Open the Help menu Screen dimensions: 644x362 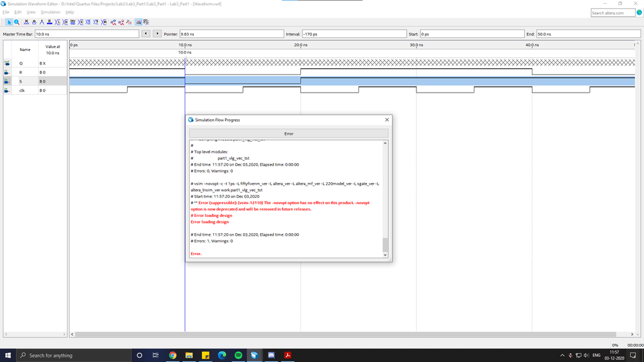pos(70,12)
